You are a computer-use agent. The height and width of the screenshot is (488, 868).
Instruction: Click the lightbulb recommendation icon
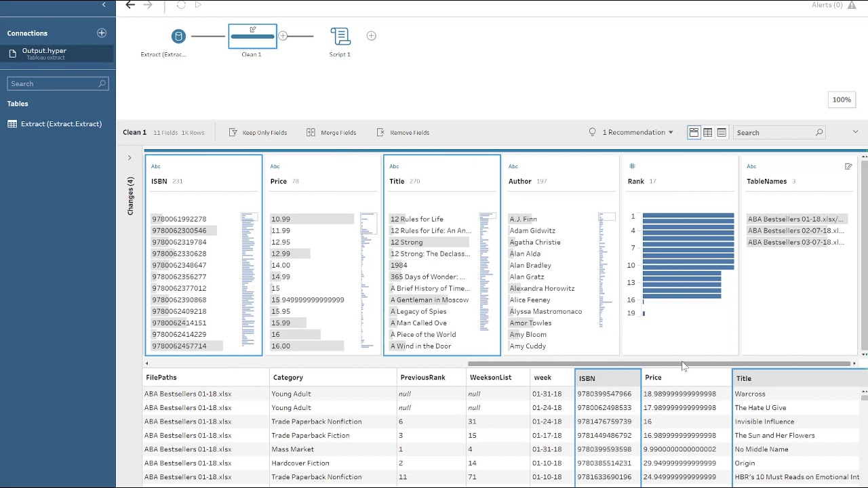pyautogui.click(x=592, y=132)
